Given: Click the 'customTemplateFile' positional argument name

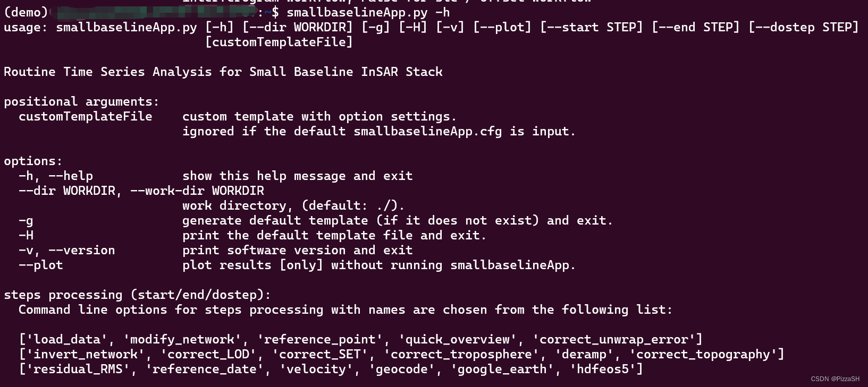Looking at the screenshot, I should [86, 116].
